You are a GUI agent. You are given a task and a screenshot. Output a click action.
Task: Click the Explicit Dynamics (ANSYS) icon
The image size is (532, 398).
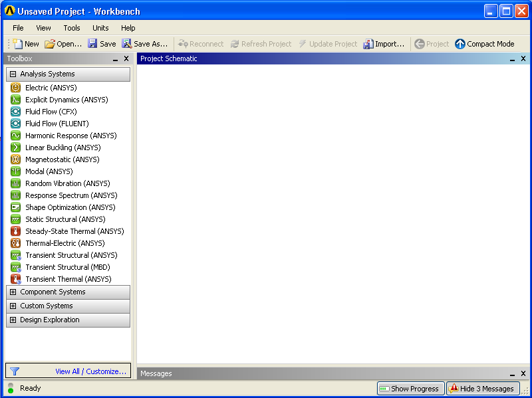pos(15,100)
